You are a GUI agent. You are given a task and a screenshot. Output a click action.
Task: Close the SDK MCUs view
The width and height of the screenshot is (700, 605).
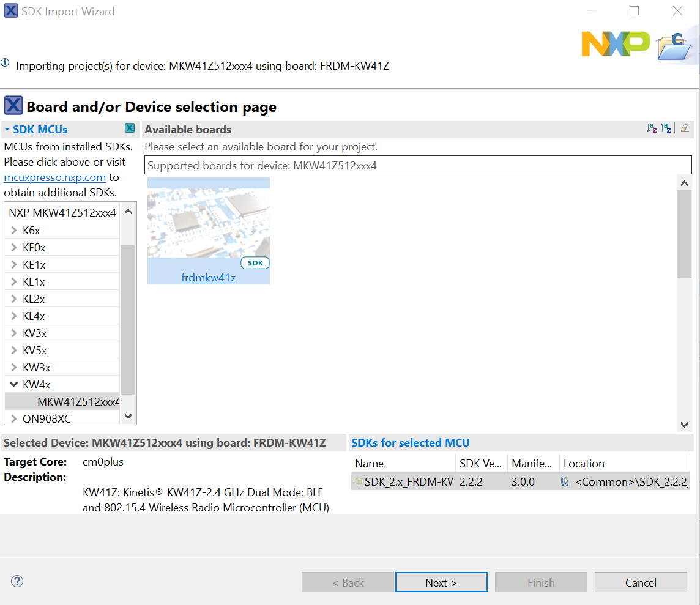[x=129, y=128]
